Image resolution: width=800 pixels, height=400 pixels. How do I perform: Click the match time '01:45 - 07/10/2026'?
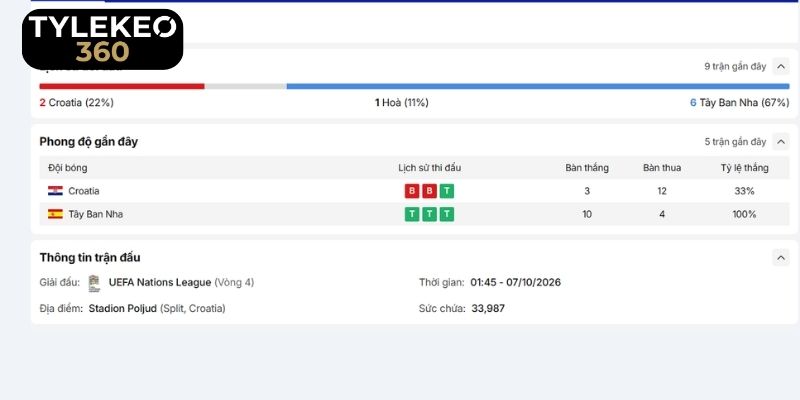(x=515, y=282)
